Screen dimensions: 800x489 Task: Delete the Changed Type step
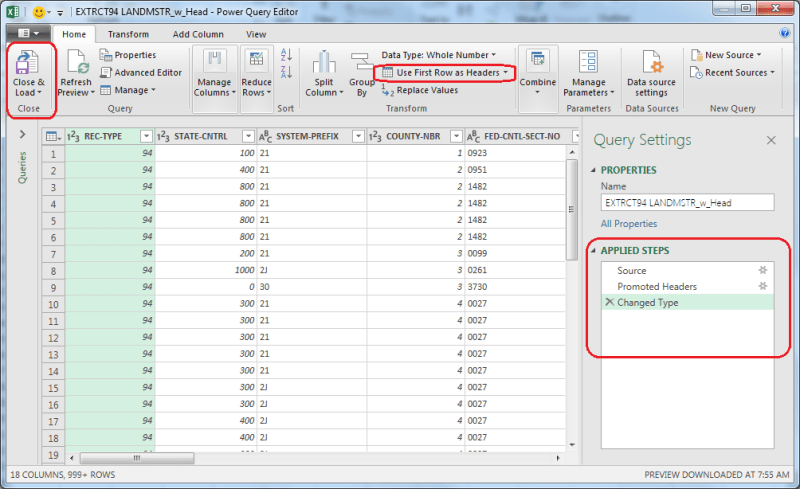(609, 302)
